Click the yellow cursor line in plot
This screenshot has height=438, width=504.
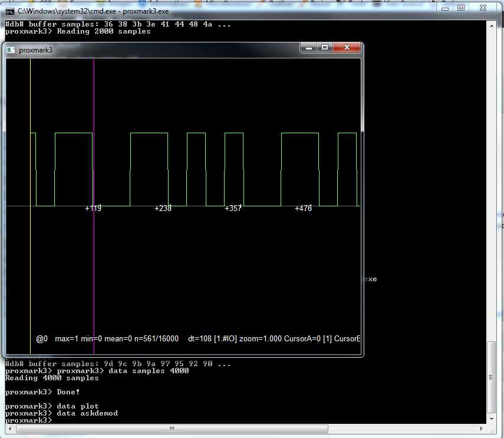click(x=30, y=206)
